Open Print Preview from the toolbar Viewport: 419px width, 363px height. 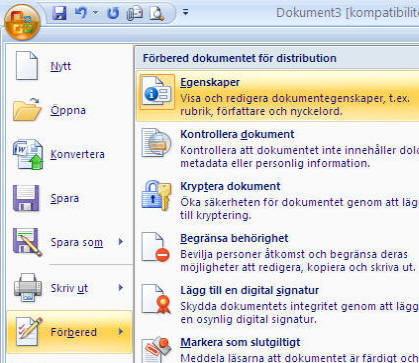coord(156,14)
